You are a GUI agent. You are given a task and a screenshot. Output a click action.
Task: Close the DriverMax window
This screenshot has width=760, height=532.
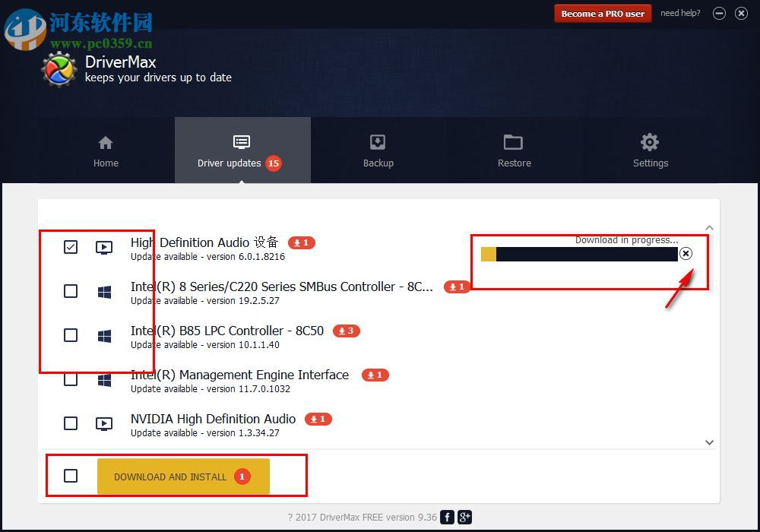pos(741,14)
